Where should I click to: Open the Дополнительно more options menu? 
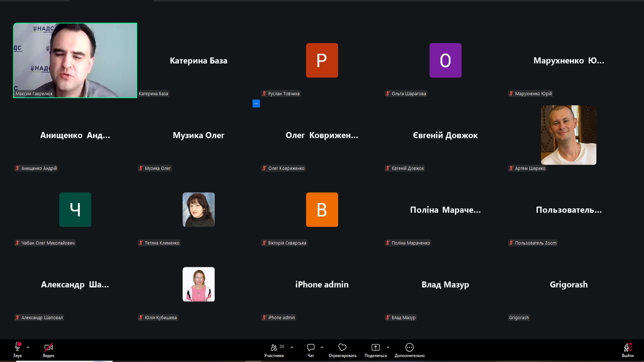(x=410, y=350)
